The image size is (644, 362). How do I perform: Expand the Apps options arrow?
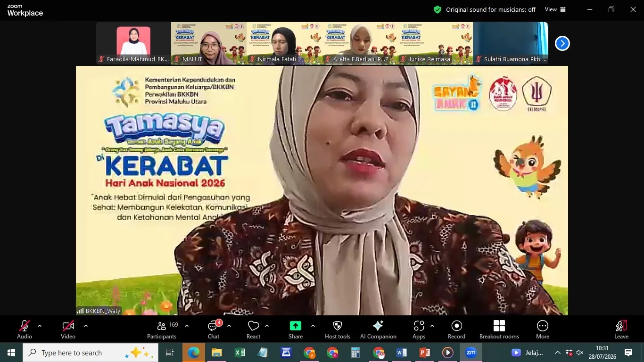(x=432, y=326)
